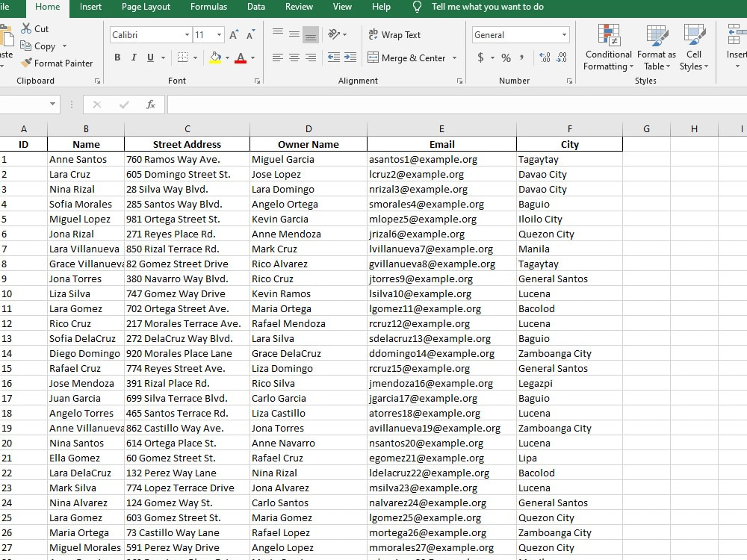The image size is (747, 560).
Task: Toggle Italic formatting
Action: click(134, 57)
